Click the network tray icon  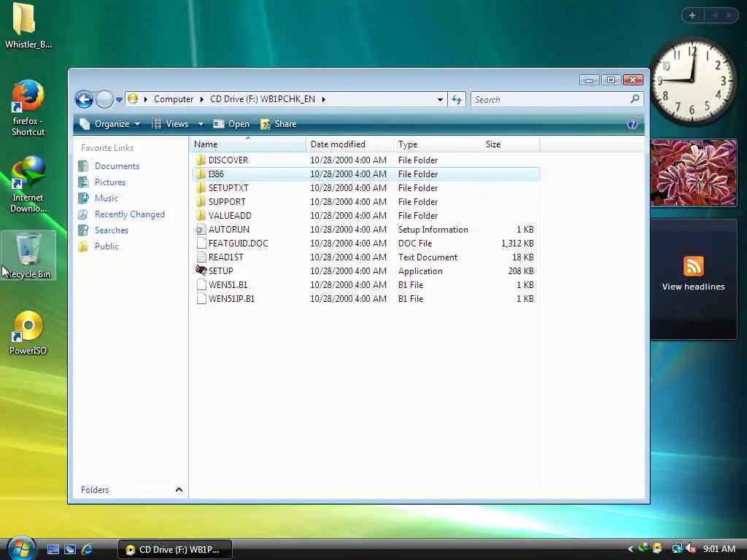point(677,548)
